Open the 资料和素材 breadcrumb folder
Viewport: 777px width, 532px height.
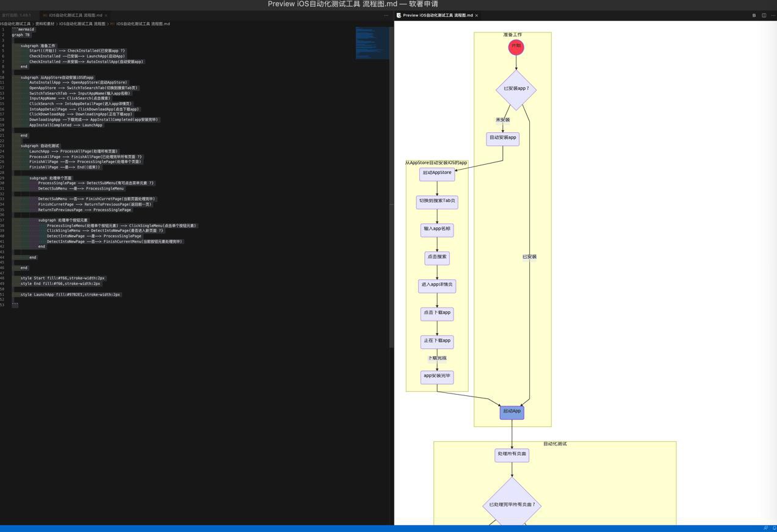coord(45,24)
